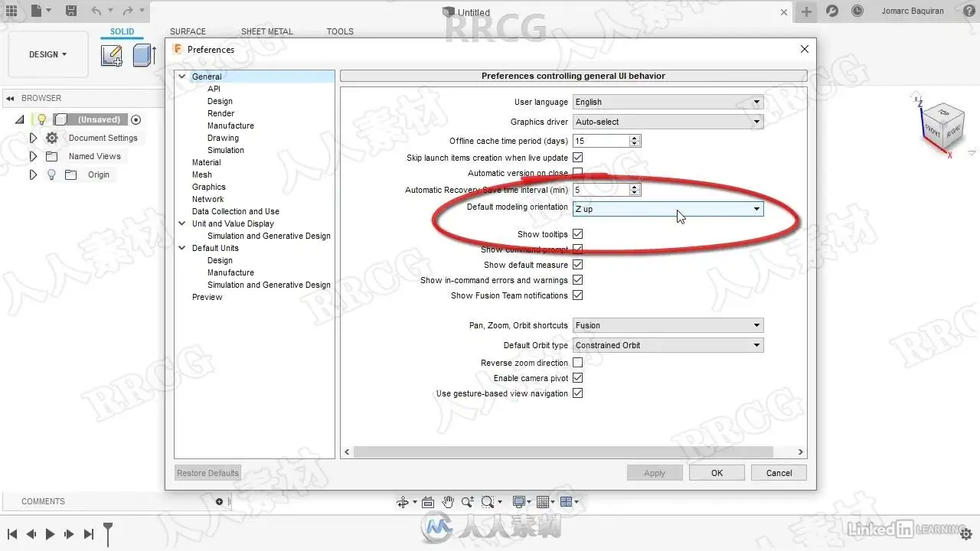Click the Look At icon

coord(428,502)
